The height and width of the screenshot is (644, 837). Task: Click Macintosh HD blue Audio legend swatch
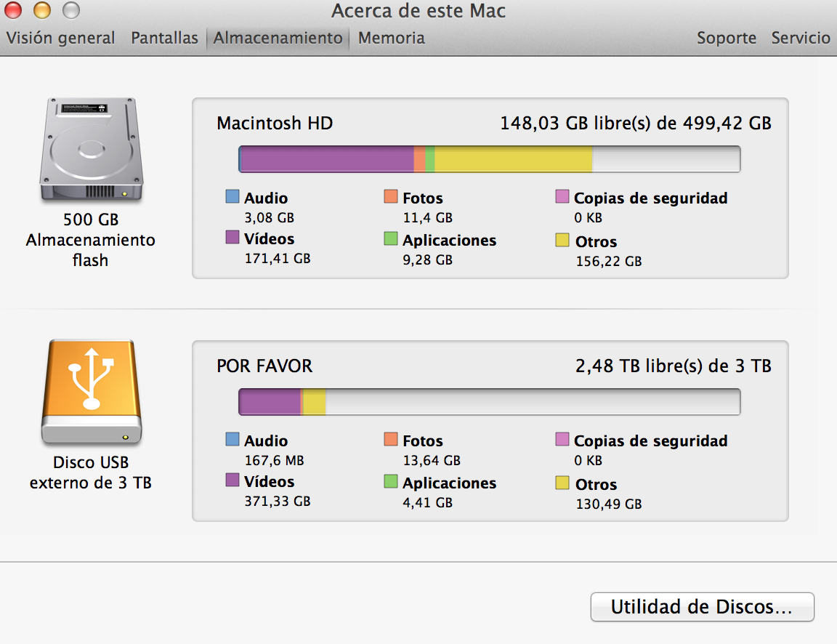232,196
